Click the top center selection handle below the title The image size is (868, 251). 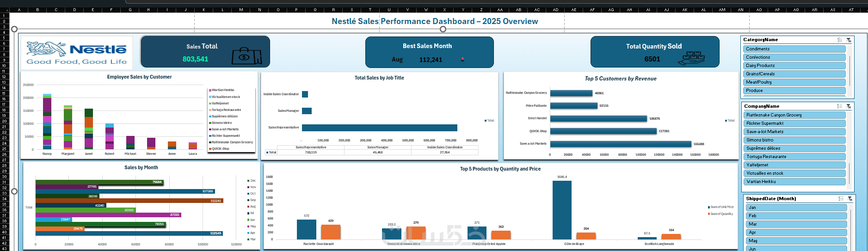click(x=443, y=29)
